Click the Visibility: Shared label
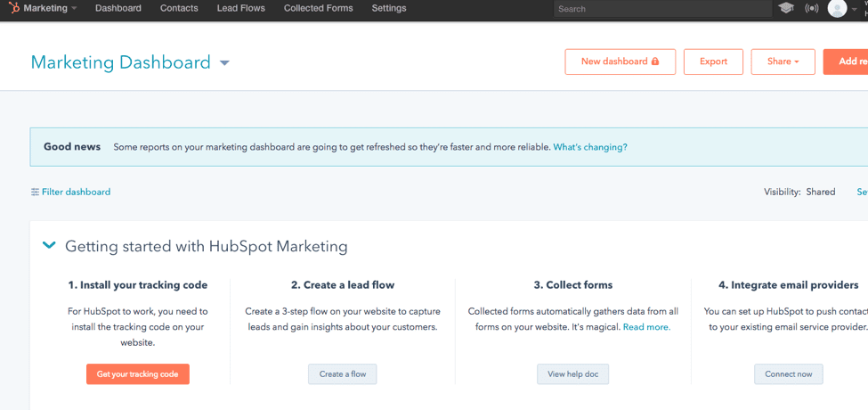The height and width of the screenshot is (410, 868). pyautogui.click(x=799, y=193)
